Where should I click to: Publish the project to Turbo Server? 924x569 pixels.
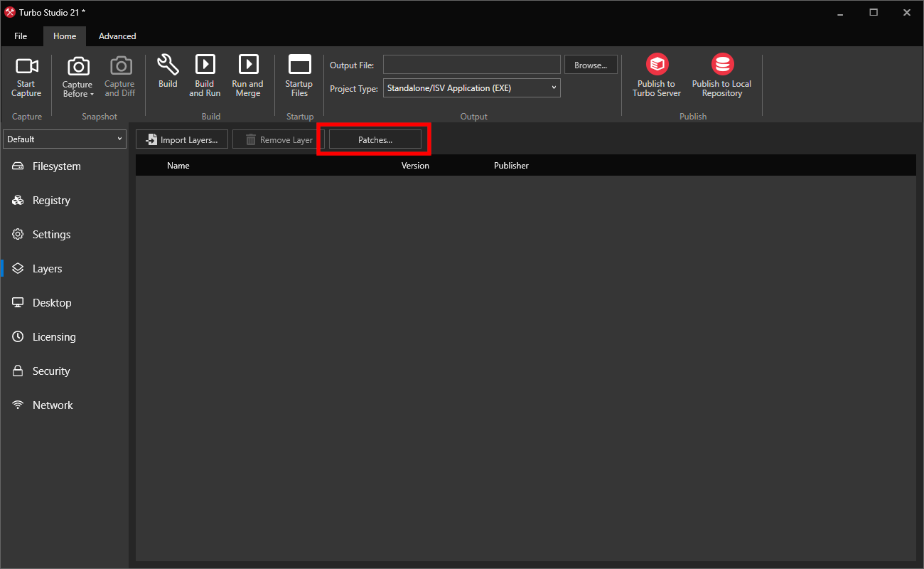(656, 73)
